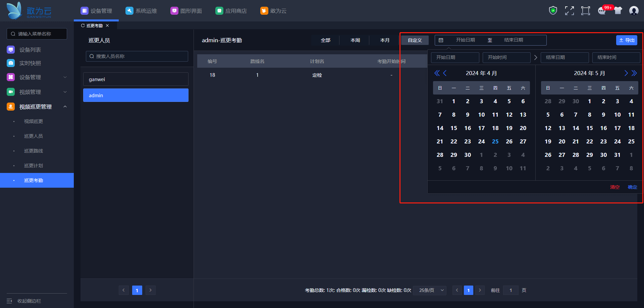Pick April 25 highlighted in the calendar
Screen dimensions: 644x308
point(495,141)
